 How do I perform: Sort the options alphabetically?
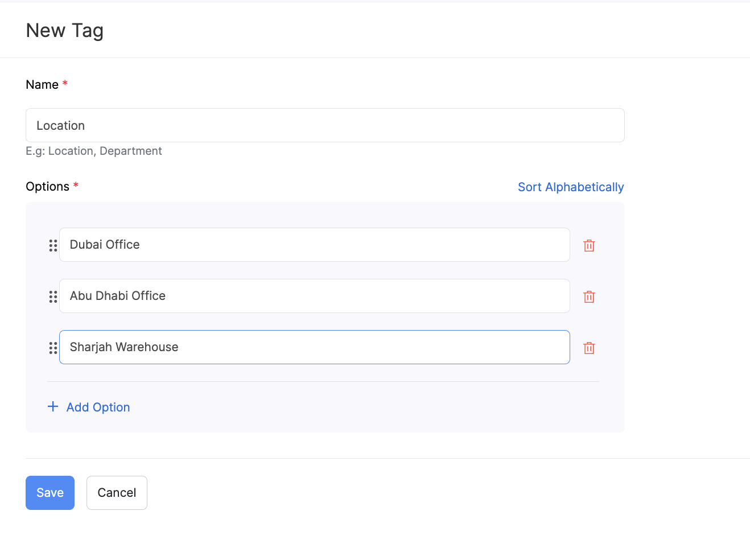(570, 187)
